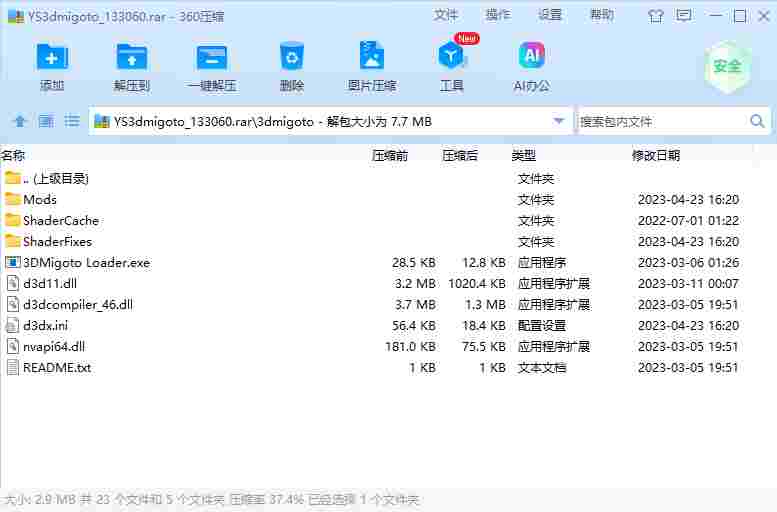Sort by 名称 column header
Image resolution: width=777 pixels, height=512 pixels.
13,156
